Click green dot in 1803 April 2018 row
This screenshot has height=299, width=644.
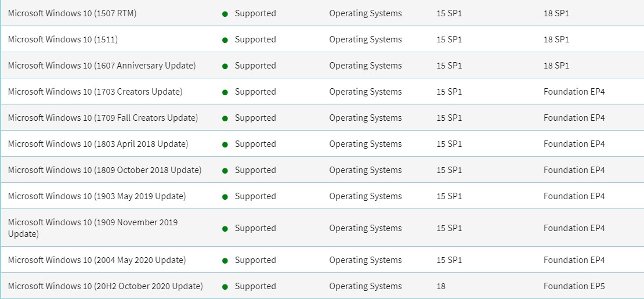tap(225, 145)
